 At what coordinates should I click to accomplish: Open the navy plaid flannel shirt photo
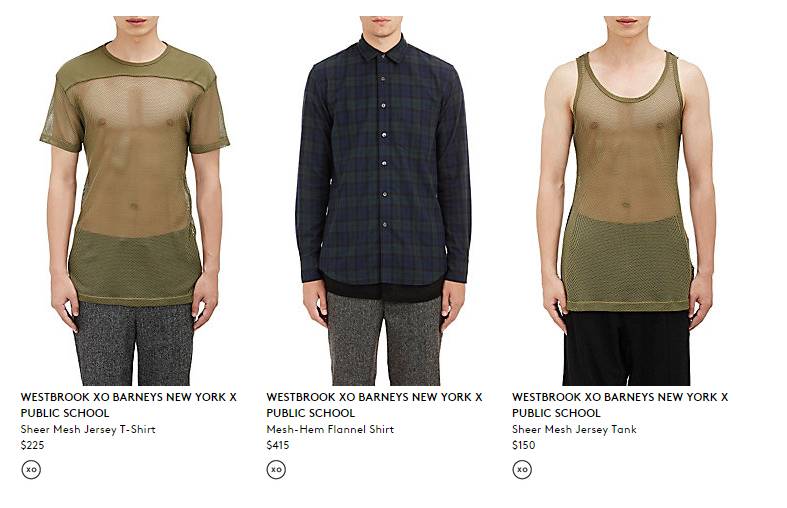point(383,201)
